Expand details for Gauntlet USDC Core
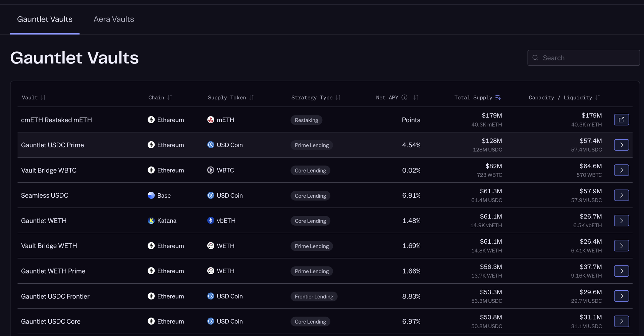Screen dimensions: 644x336 click(622, 321)
